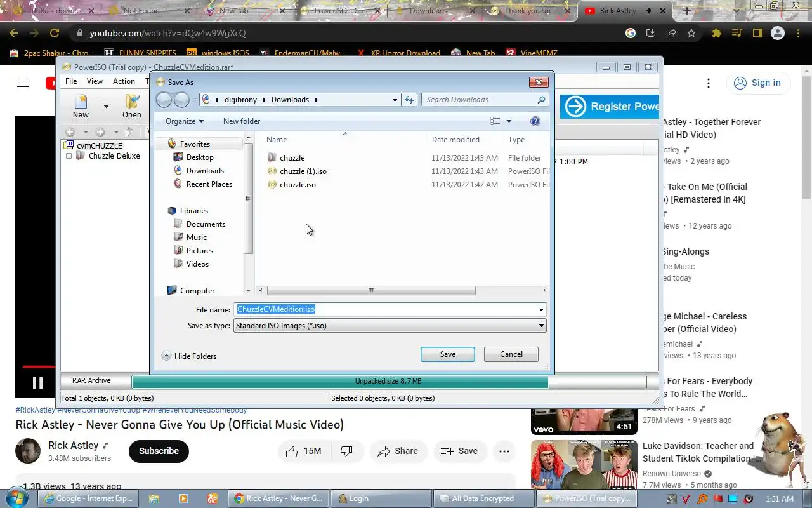Open Chrome extensions puzzle icon

pyautogui.click(x=717, y=33)
